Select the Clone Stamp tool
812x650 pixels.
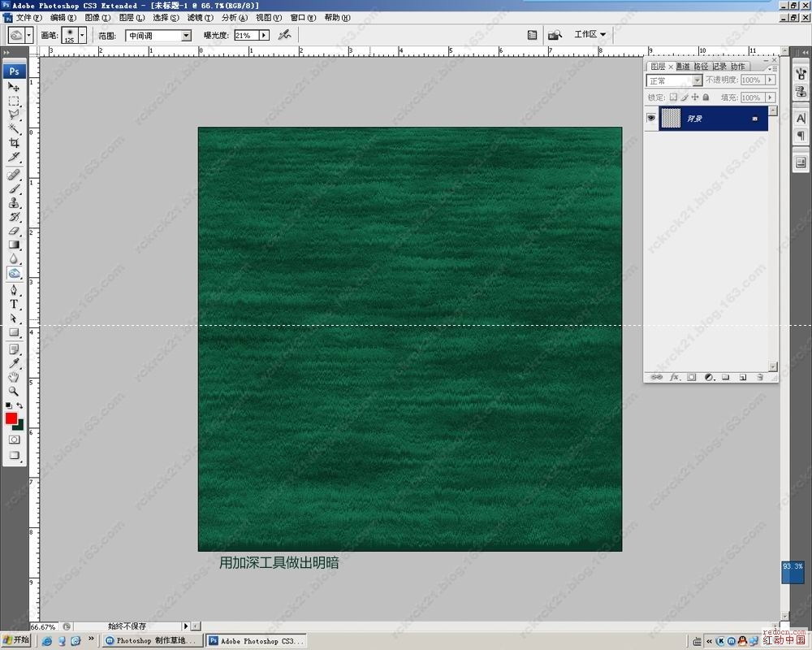[x=14, y=202]
